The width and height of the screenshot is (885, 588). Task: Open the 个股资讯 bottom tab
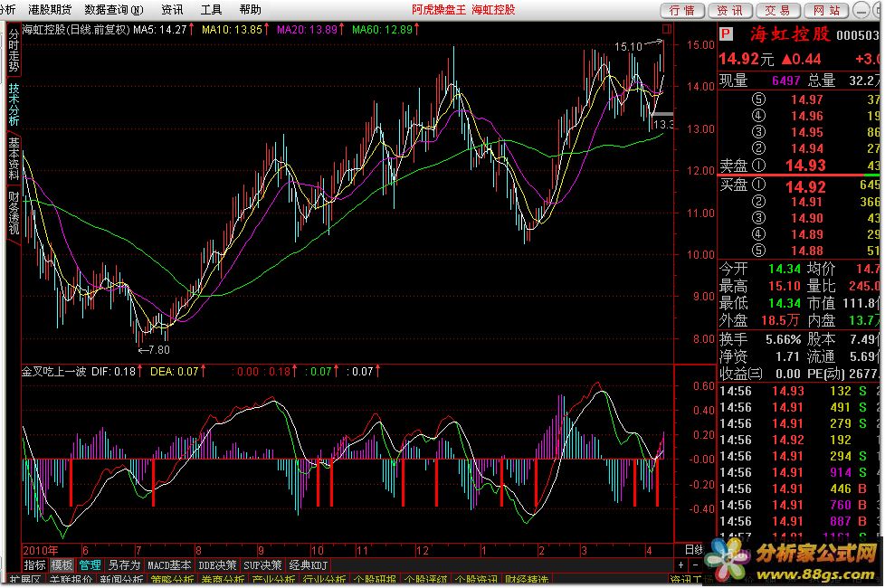pyautogui.click(x=475, y=580)
